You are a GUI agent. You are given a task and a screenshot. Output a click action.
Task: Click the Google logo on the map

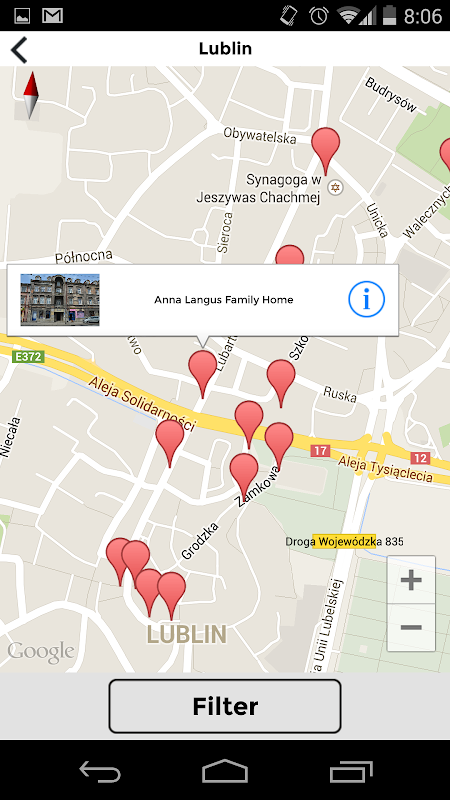tap(41, 653)
